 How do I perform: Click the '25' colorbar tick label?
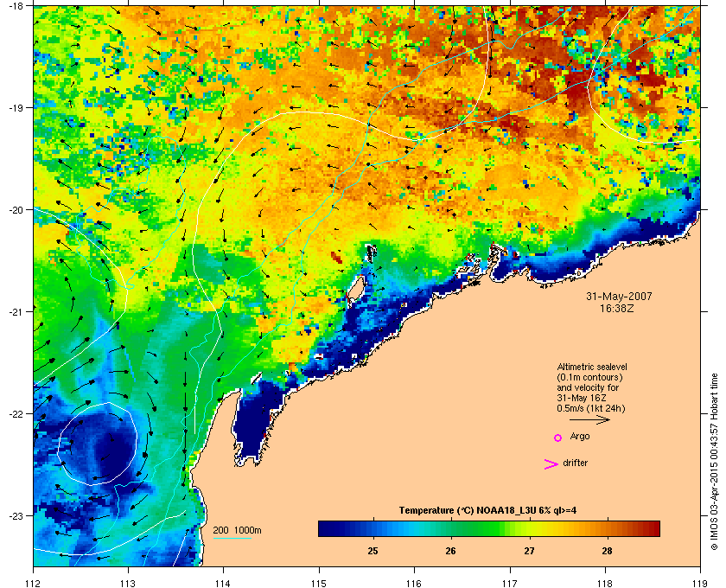373,551
